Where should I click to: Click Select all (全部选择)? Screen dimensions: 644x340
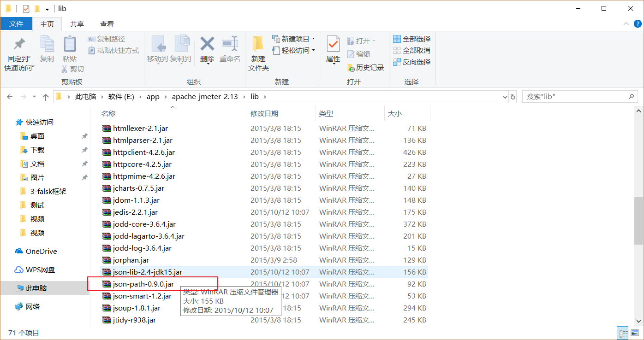point(411,39)
